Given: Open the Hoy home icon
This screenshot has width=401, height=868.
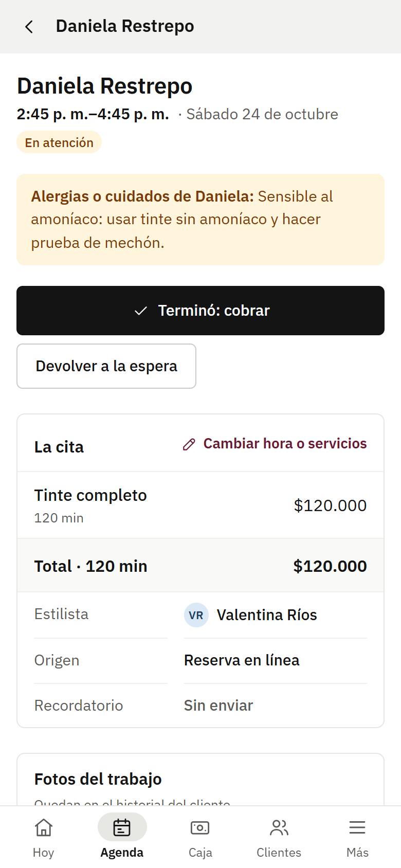Looking at the screenshot, I should point(43,827).
